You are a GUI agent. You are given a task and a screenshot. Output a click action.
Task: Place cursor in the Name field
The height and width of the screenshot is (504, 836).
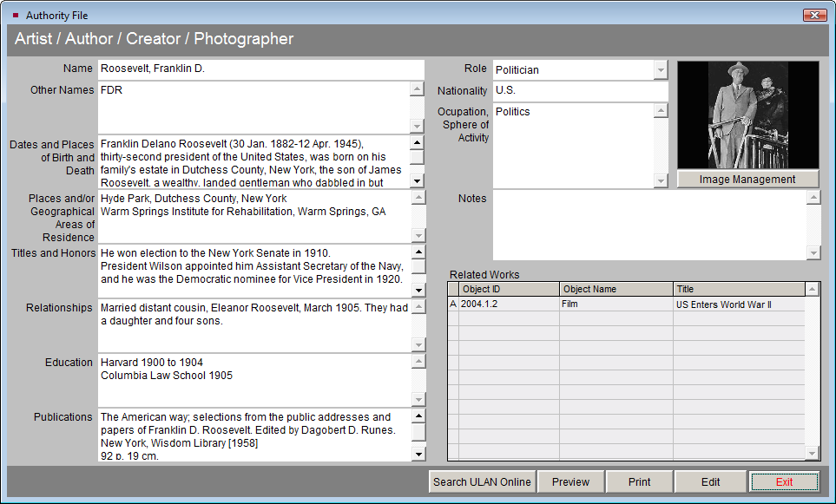[x=260, y=68]
